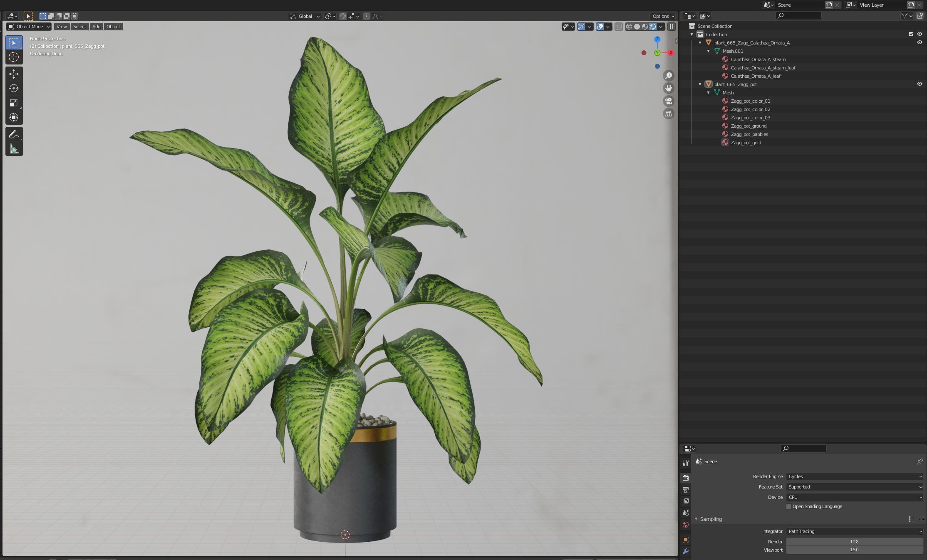
Task: Hide the plant_665_Zagg_pot object
Action: [919, 84]
